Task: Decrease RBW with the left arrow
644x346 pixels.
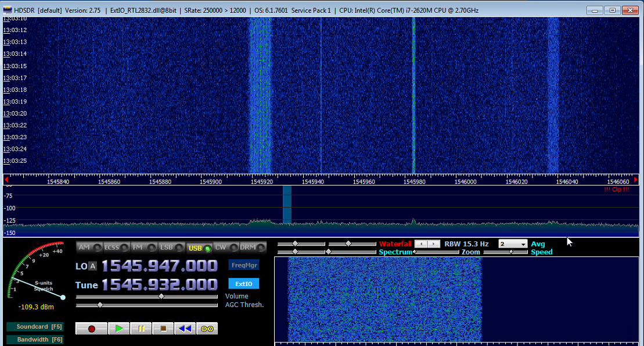Action: coord(421,244)
